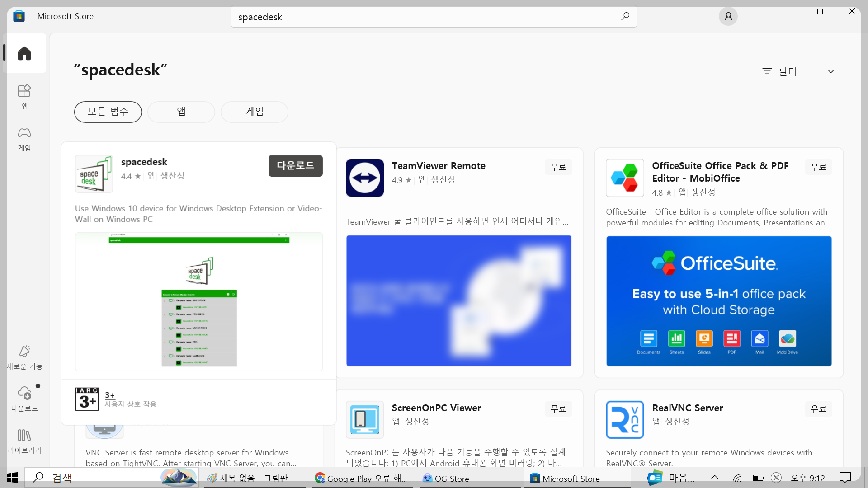Click the TeamViewer Remote app icon
This screenshot has width=868, height=488.
364,178
